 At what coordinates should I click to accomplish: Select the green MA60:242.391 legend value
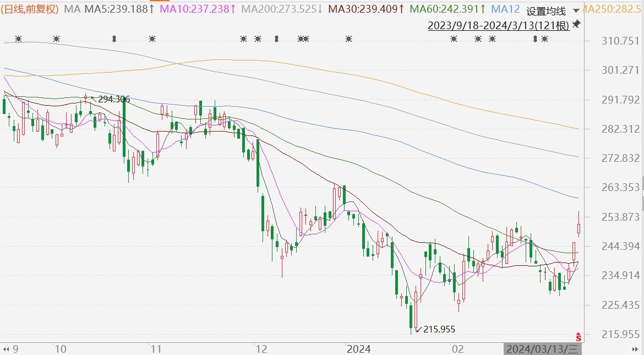click(x=448, y=9)
